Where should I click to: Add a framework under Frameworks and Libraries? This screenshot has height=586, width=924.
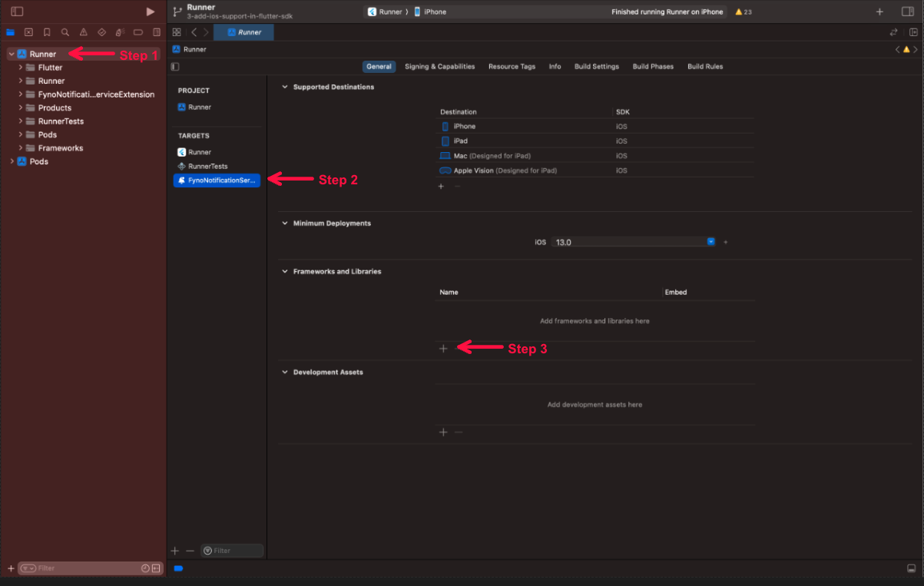(443, 348)
